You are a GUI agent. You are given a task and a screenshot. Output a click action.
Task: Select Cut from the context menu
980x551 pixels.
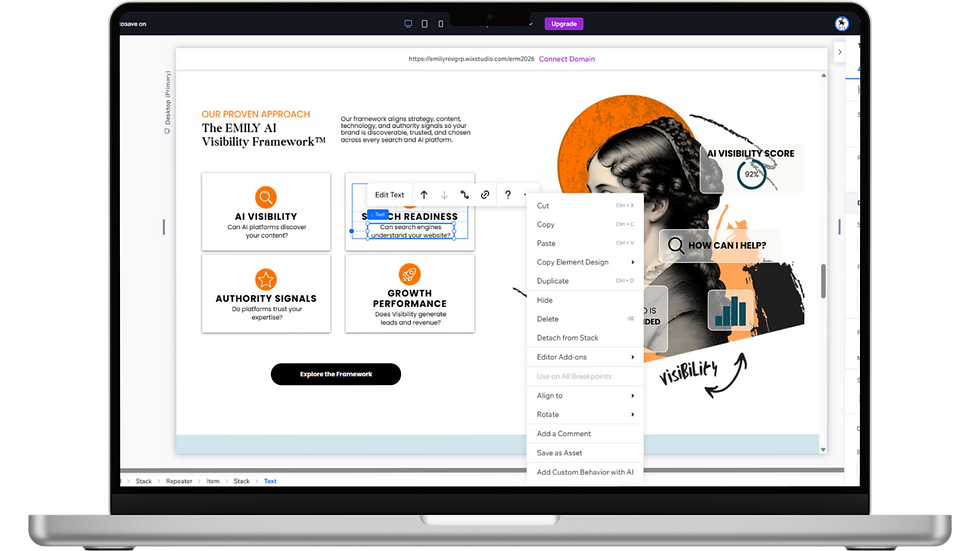[x=585, y=206]
